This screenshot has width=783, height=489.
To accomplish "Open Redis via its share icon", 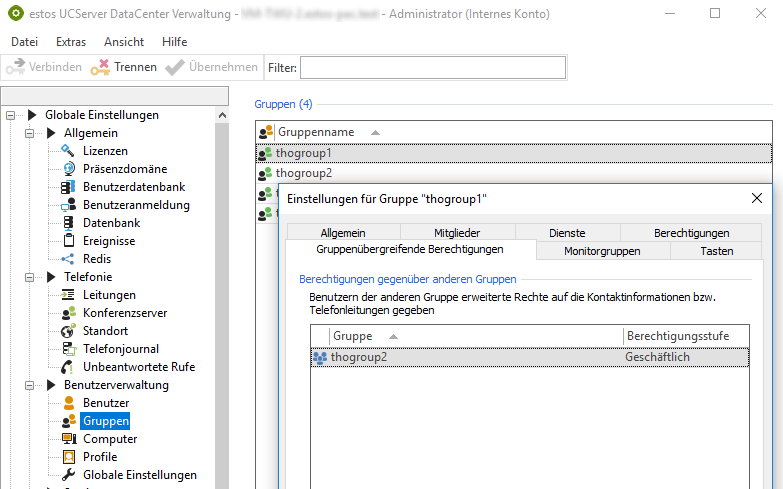I will 68,259.
